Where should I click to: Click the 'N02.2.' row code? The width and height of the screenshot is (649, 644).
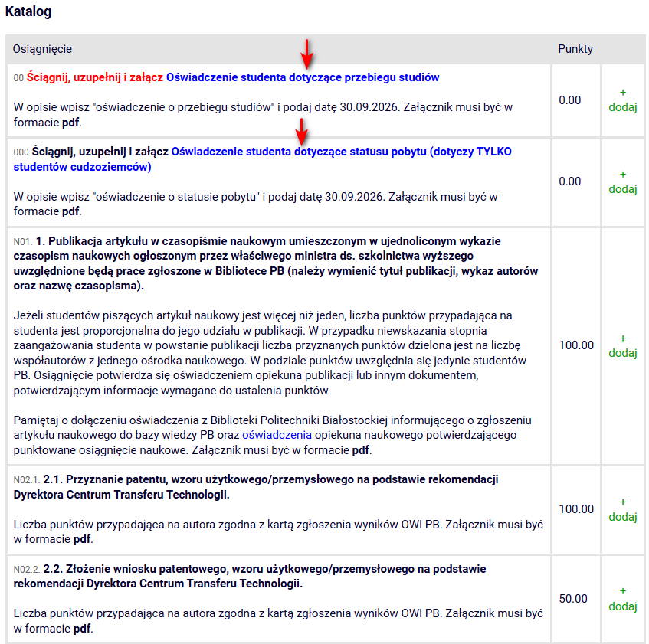(27, 570)
